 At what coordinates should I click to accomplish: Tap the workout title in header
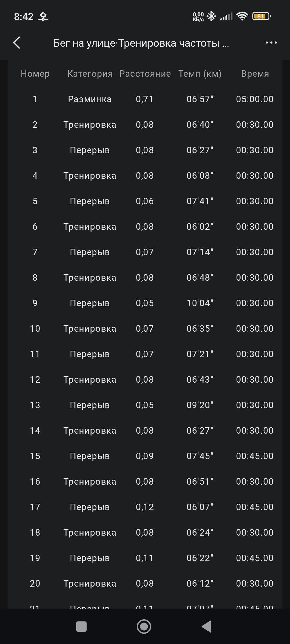(141, 43)
